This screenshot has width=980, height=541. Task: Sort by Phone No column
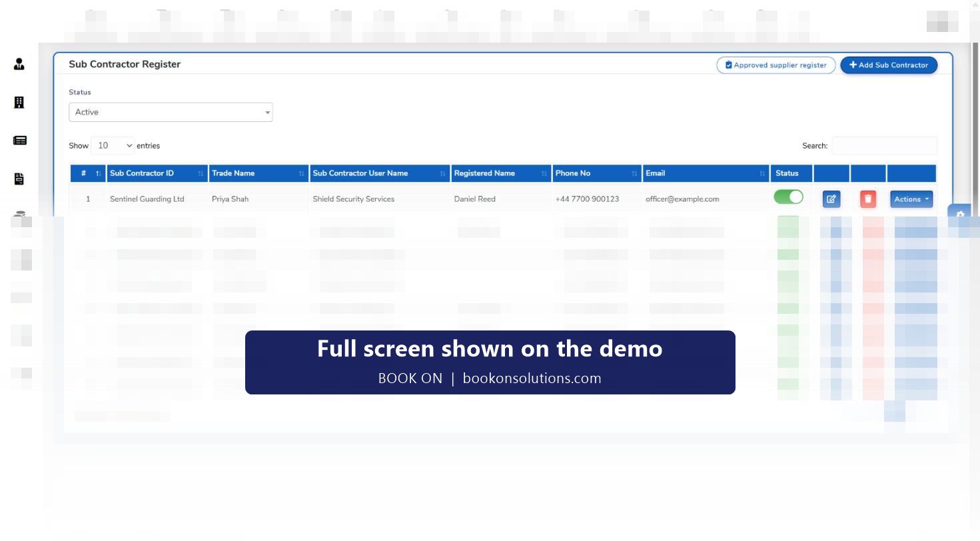(597, 173)
